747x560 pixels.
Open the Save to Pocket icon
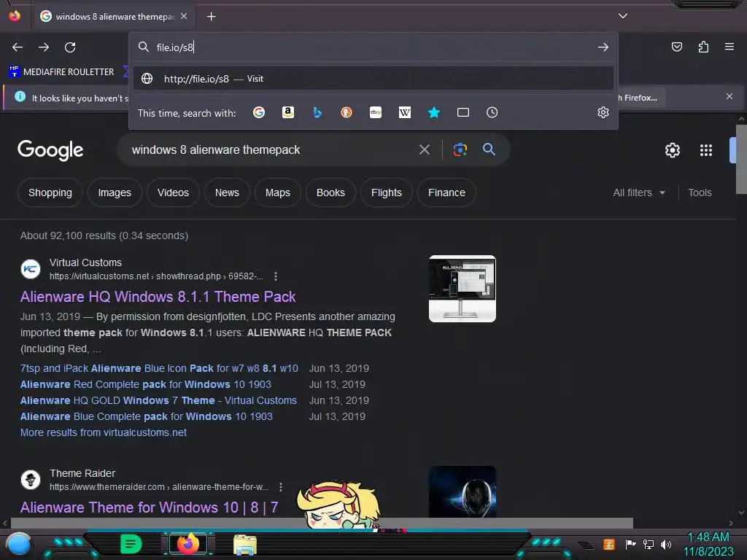point(677,47)
